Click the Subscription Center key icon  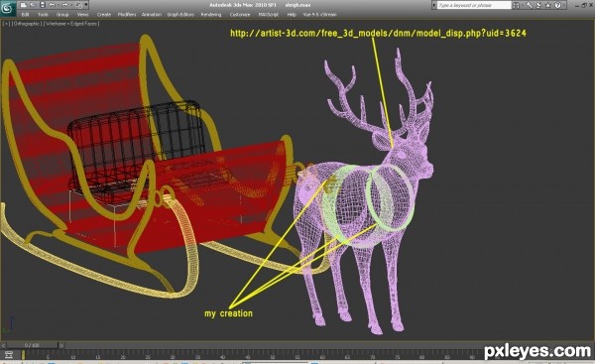pos(529,5)
